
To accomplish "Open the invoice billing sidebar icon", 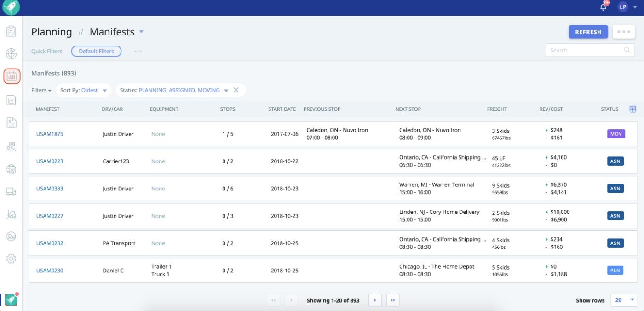I will click(x=11, y=122).
